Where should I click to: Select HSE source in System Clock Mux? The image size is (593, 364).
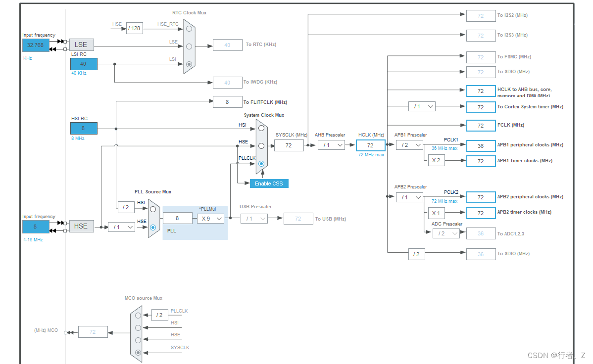261,145
